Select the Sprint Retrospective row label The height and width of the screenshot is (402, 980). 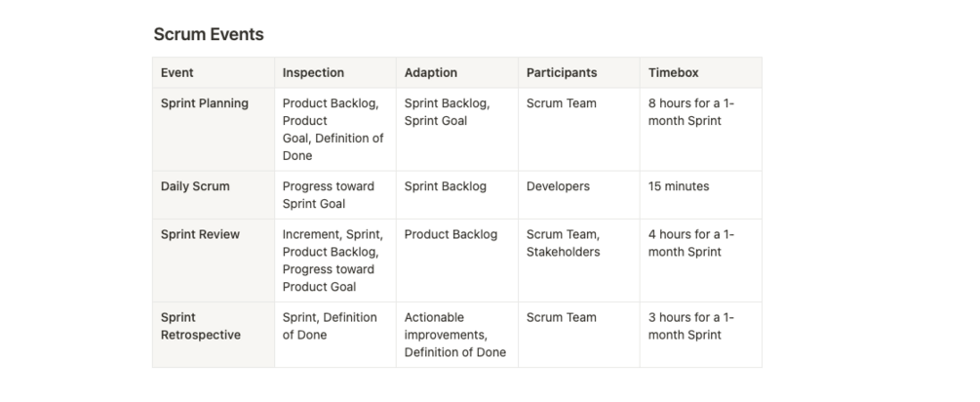(201, 326)
